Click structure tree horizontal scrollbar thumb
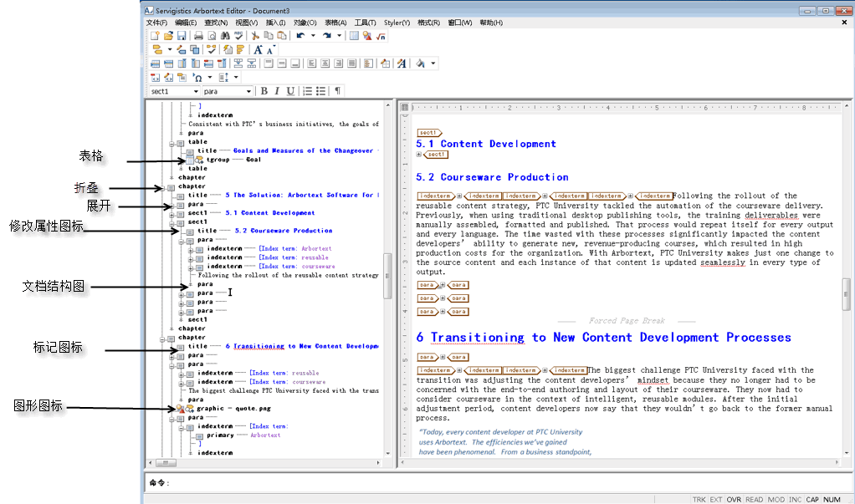The width and height of the screenshot is (855, 504). pos(166,462)
